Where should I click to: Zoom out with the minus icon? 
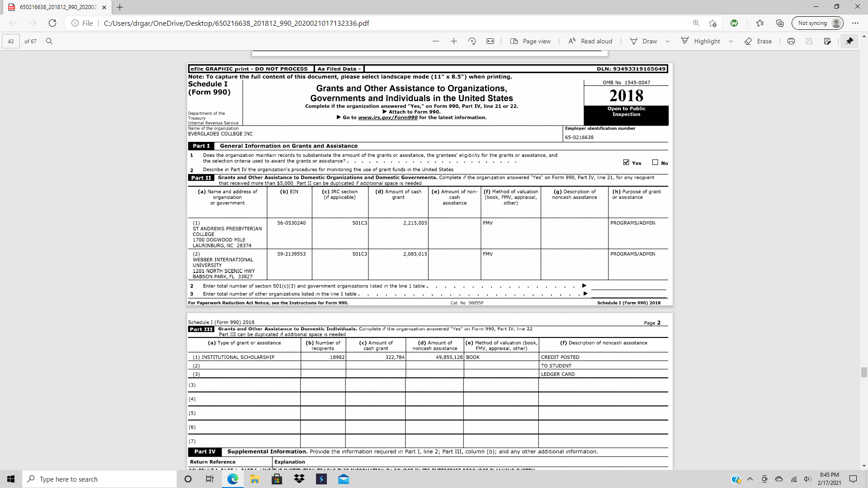[436, 41]
